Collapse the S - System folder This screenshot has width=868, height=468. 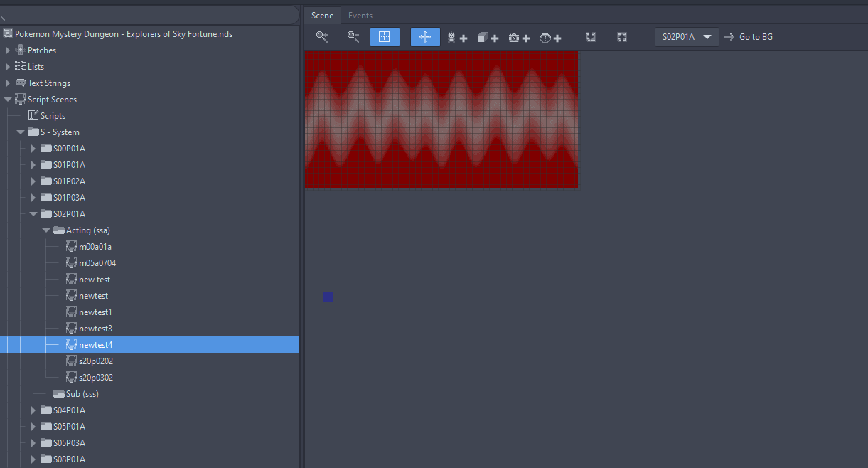21,132
